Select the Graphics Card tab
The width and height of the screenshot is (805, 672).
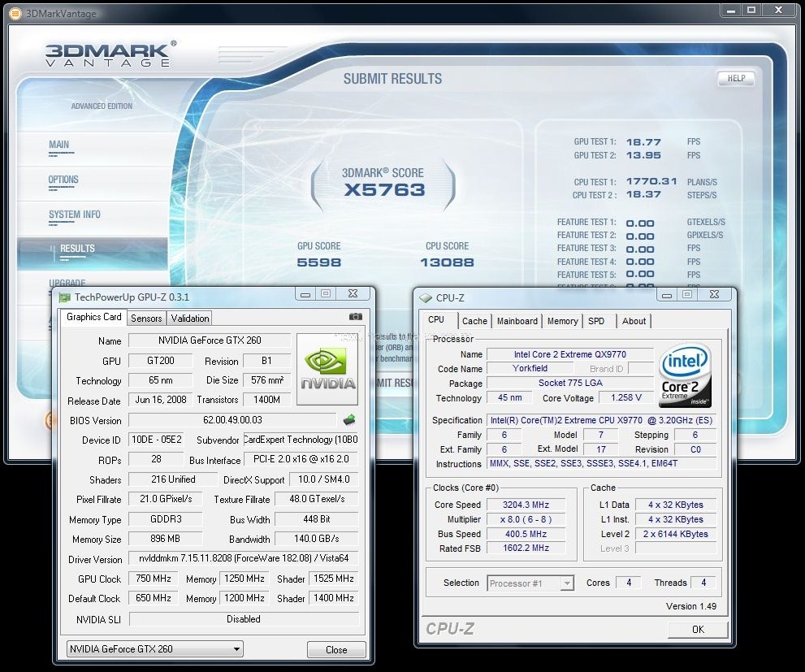pyautogui.click(x=94, y=317)
